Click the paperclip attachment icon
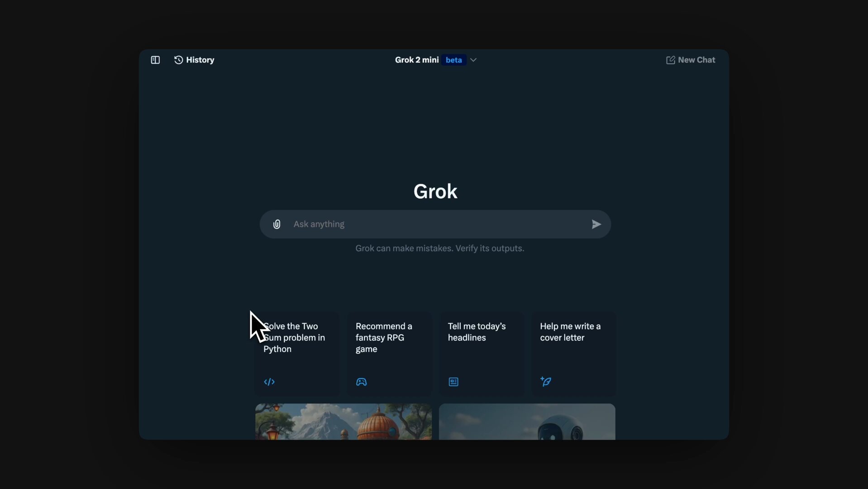The image size is (868, 489). pos(277,224)
